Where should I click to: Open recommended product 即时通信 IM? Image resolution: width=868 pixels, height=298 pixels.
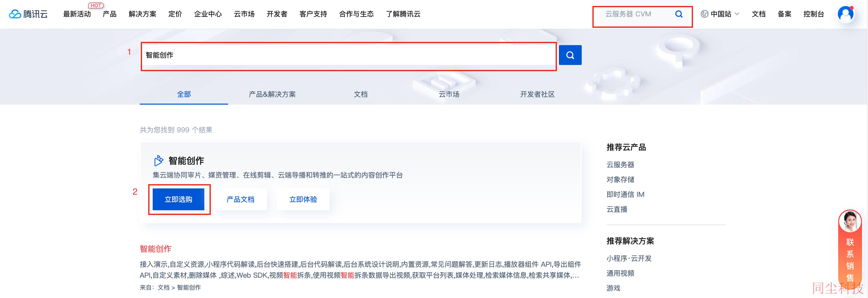[625, 194]
